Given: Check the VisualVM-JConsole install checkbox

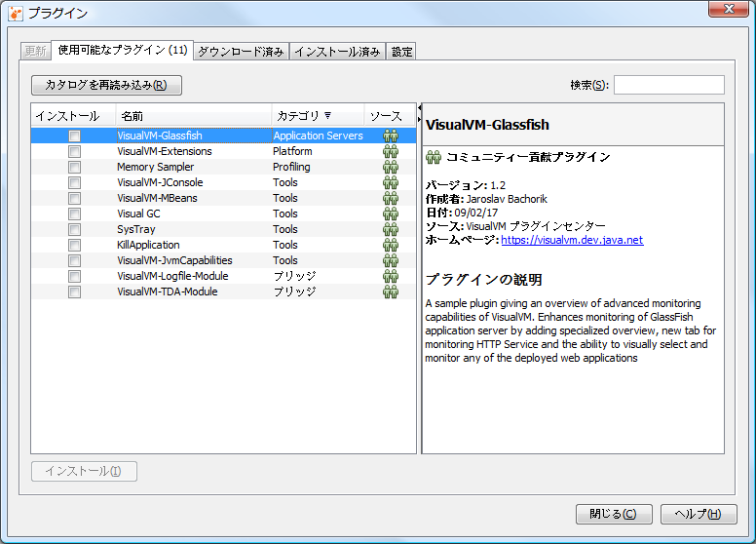Looking at the screenshot, I should [x=74, y=182].
